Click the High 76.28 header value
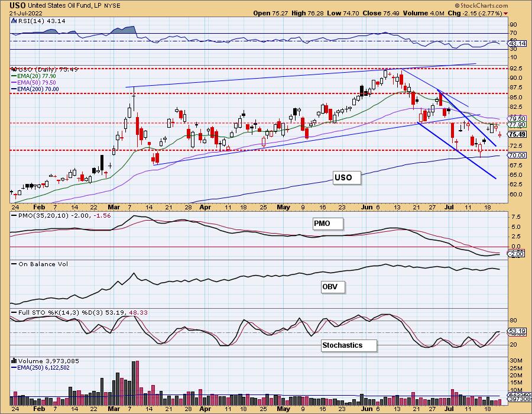 307,13
